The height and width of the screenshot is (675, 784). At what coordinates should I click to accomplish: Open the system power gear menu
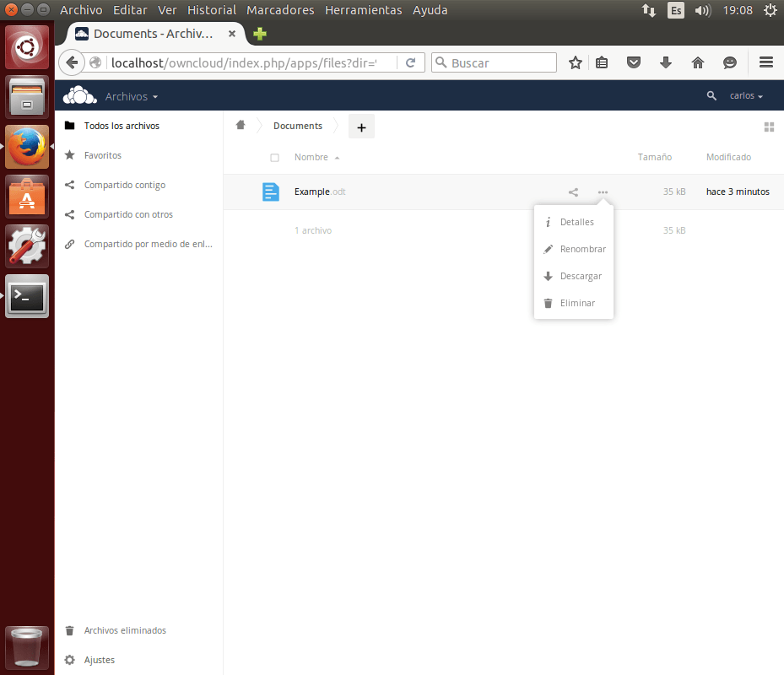tap(770, 10)
